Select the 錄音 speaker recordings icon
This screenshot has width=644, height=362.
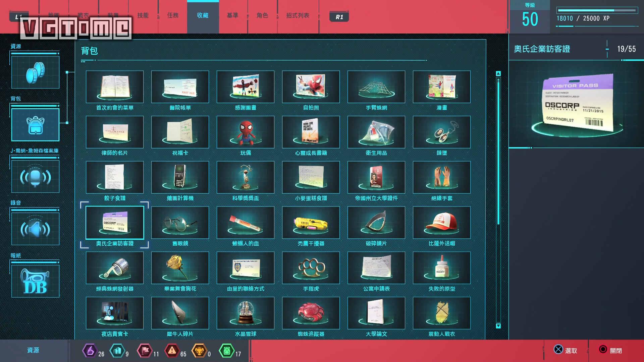click(x=35, y=229)
